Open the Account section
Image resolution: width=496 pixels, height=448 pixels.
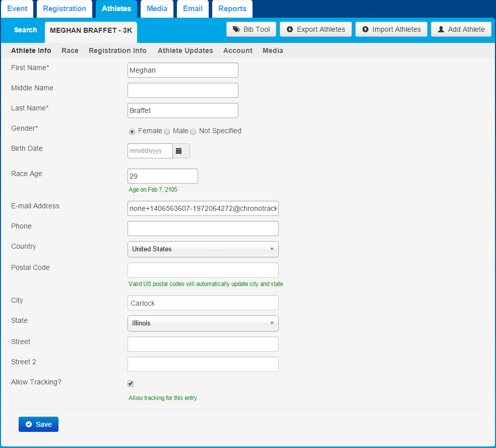[238, 50]
